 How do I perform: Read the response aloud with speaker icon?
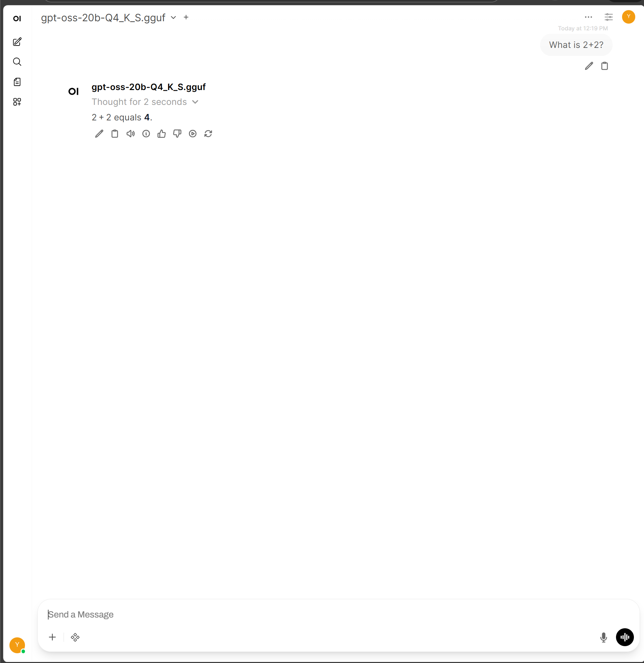130,134
